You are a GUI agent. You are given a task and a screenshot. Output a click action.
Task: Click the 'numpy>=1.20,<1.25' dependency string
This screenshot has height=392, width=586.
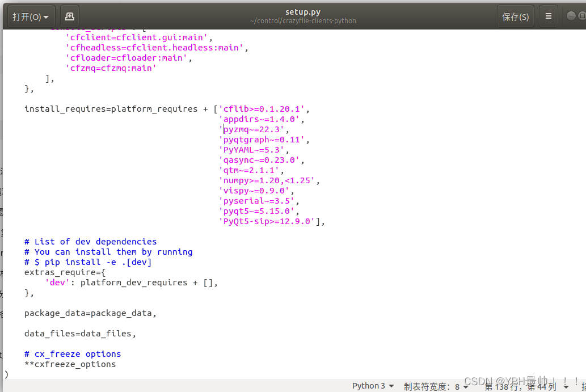[267, 180]
